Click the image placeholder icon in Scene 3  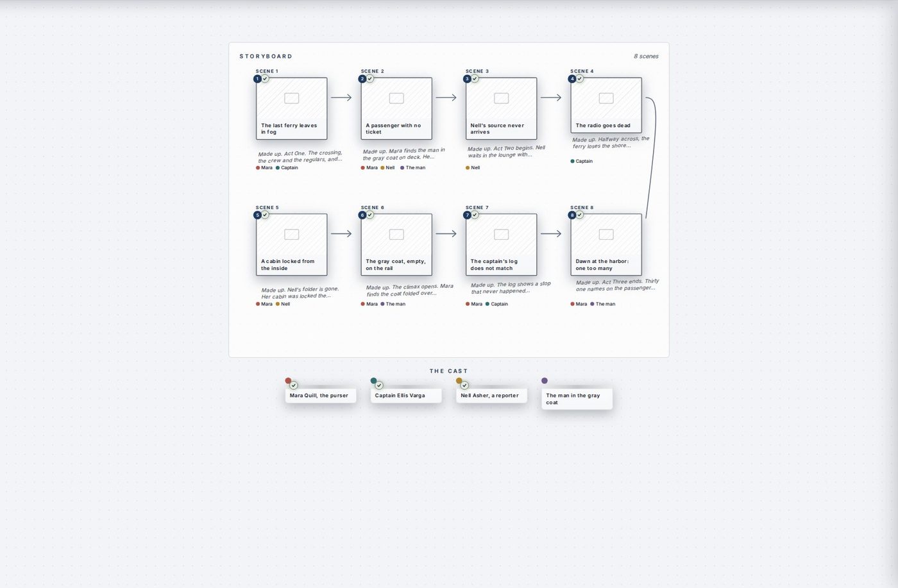tap(501, 98)
